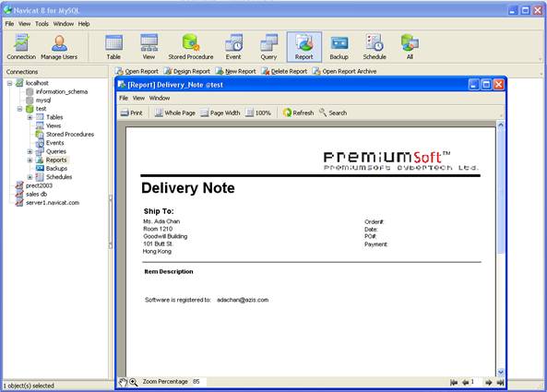Open the Help menu

tap(84, 24)
